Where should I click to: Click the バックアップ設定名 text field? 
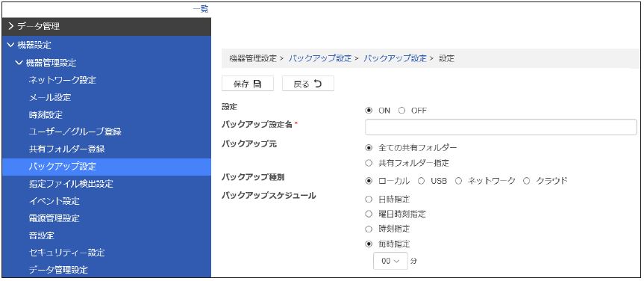coord(501,128)
